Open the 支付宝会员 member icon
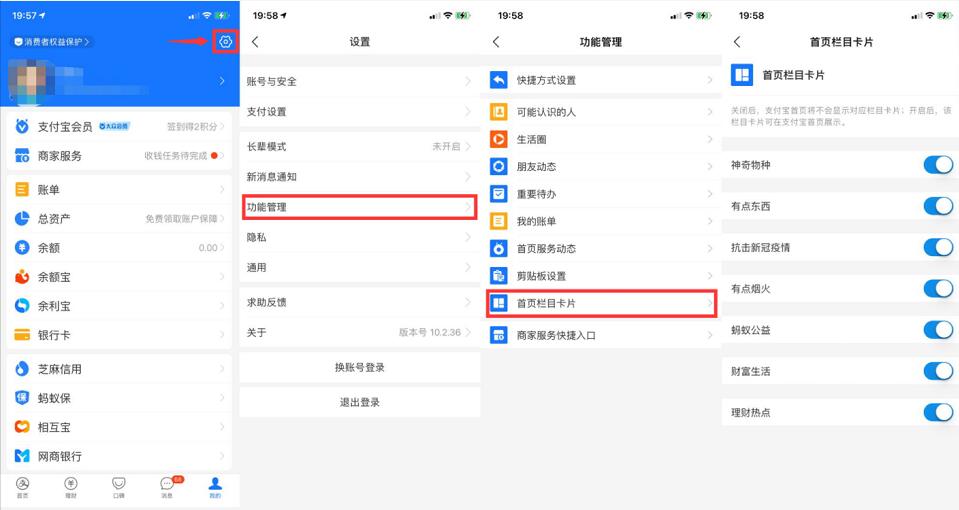This screenshot has width=959, height=510. point(22,127)
